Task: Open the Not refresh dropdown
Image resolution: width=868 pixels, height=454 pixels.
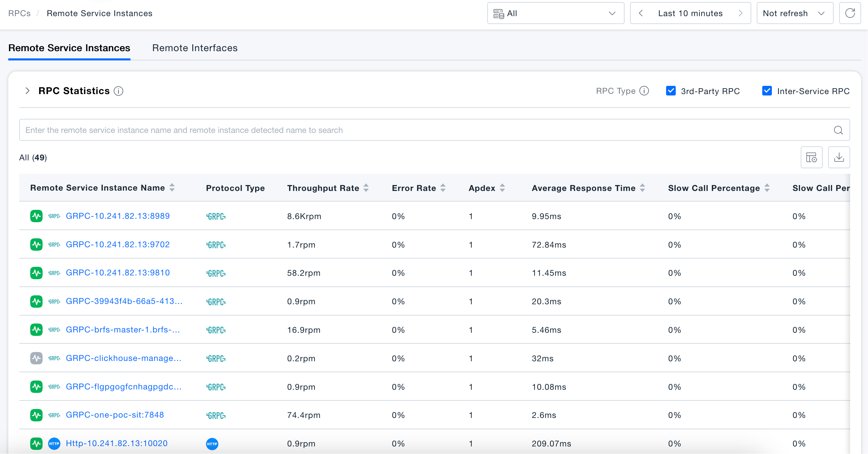Action: click(x=795, y=13)
